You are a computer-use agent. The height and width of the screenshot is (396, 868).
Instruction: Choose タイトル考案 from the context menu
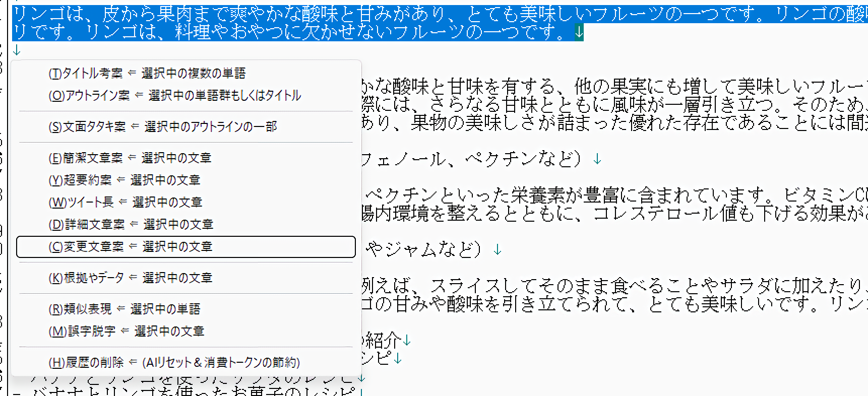(146, 74)
